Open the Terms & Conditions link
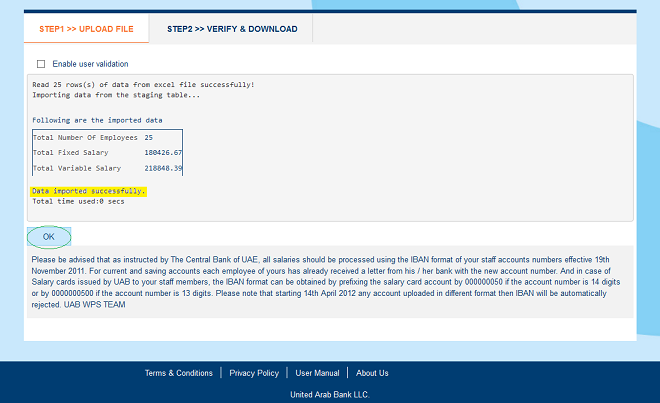The height and width of the screenshot is (403, 660). pos(179,373)
